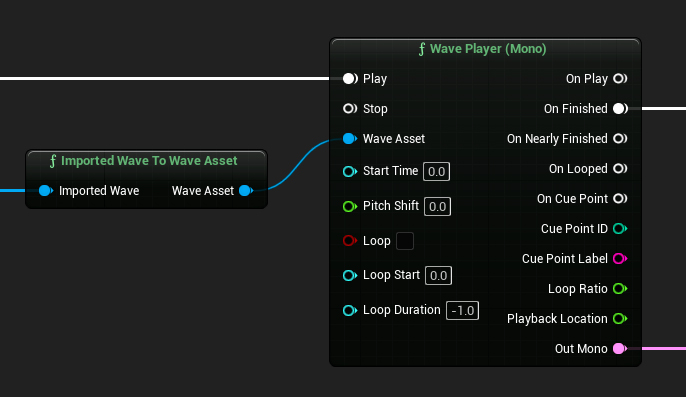The image size is (686, 397).
Task: Click the Wave Asset output pin on converter node
Action: coord(246,191)
